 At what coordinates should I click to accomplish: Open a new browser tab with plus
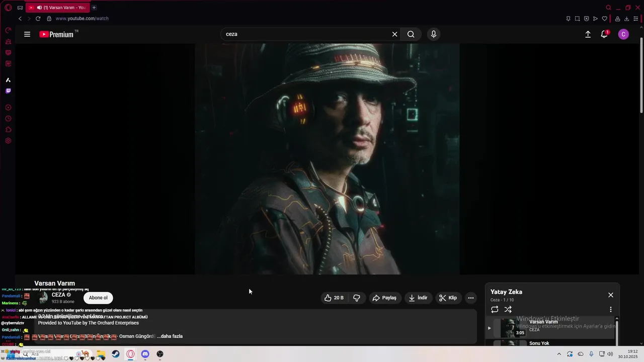tap(94, 8)
